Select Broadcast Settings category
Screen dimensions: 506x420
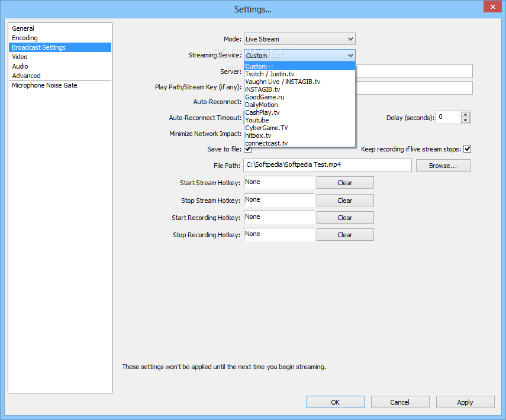click(x=60, y=47)
